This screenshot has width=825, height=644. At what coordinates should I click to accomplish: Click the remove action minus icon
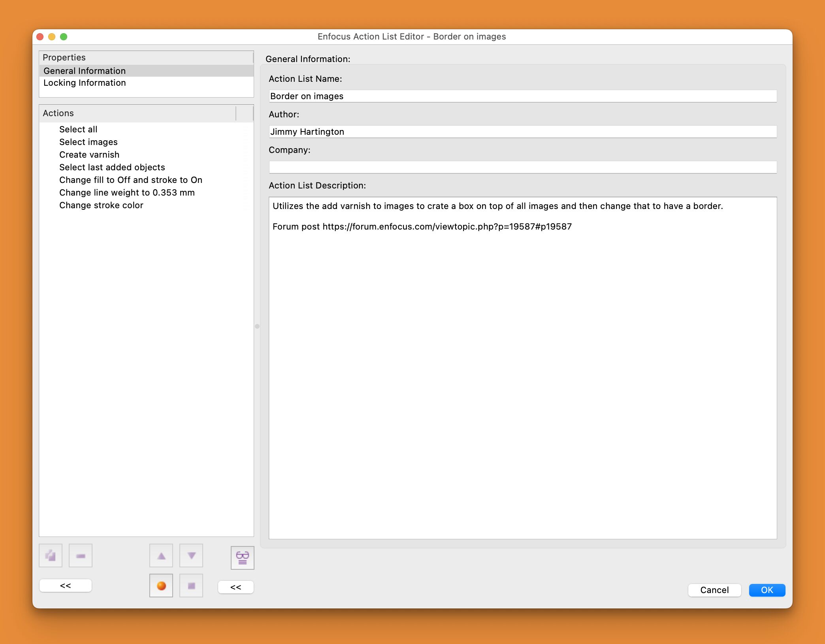click(x=80, y=555)
